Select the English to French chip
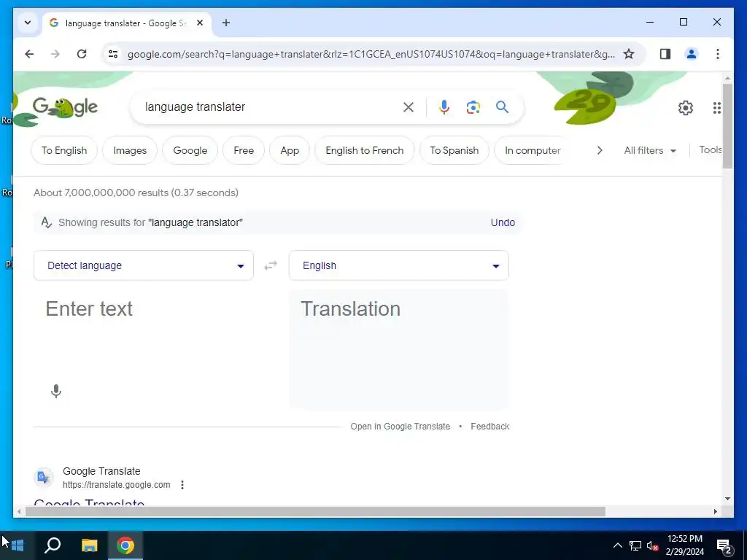The width and height of the screenshot is (747, 560). point(365,150)
